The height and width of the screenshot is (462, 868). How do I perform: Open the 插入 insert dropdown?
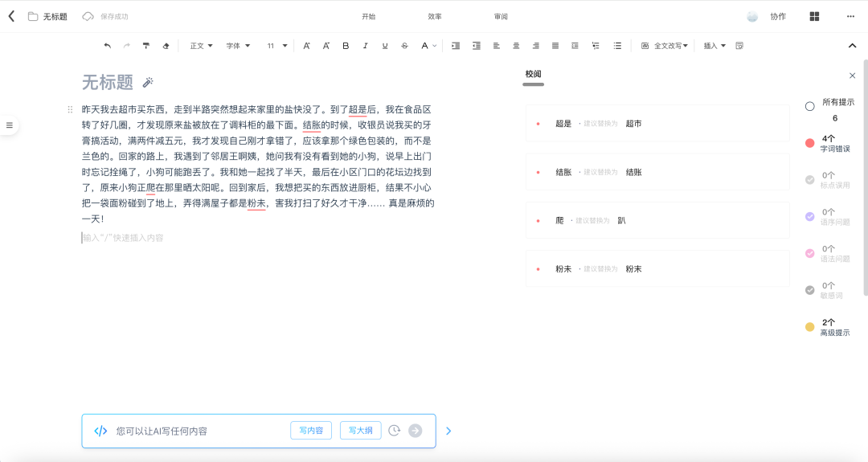pyautogui.click(x=714, y=46)
